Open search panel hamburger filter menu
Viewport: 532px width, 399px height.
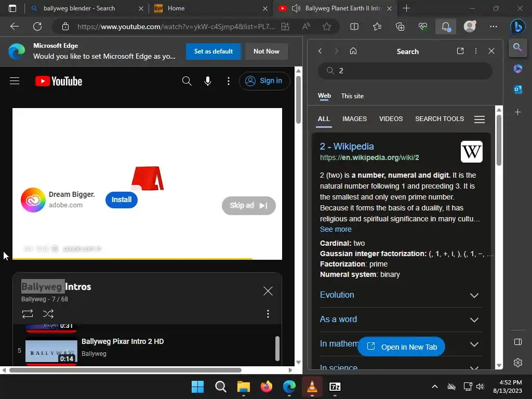[x=479, y=119]
